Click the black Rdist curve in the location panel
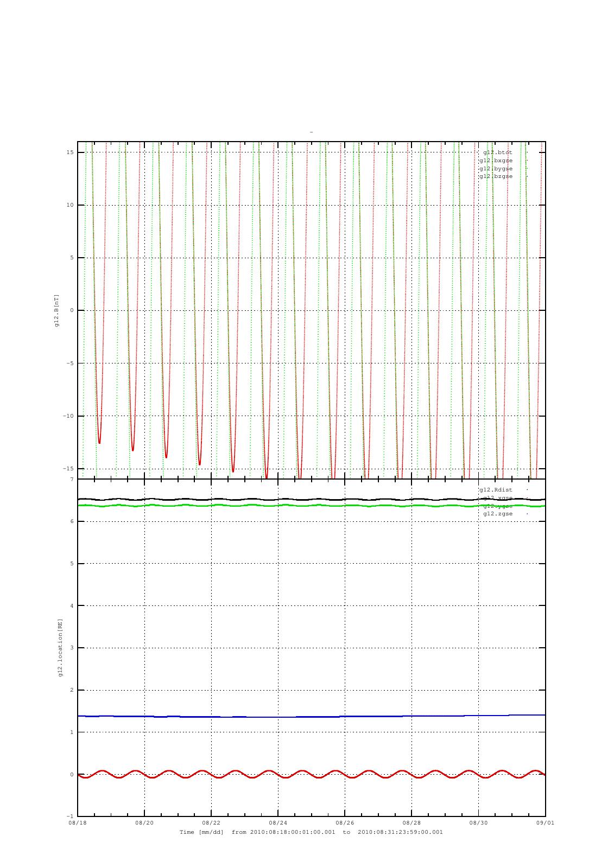This screenshot has height=868, width=614. pyautogui.click(x=312, y=499)
